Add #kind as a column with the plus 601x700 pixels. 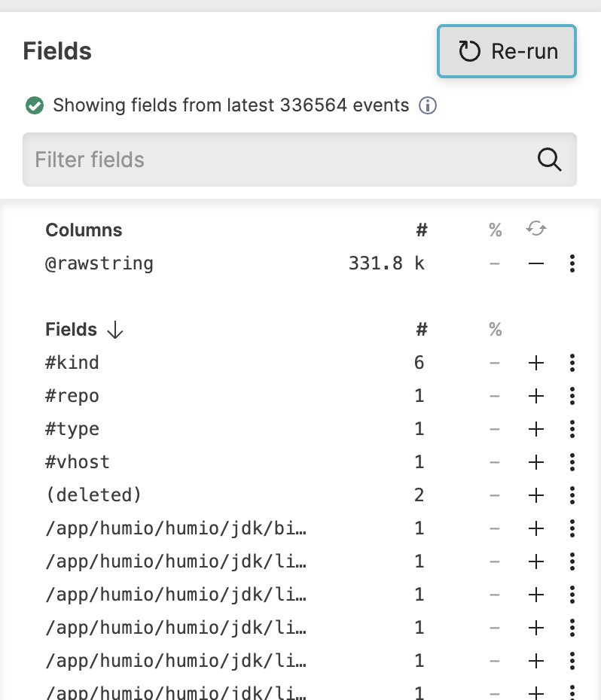536,362
